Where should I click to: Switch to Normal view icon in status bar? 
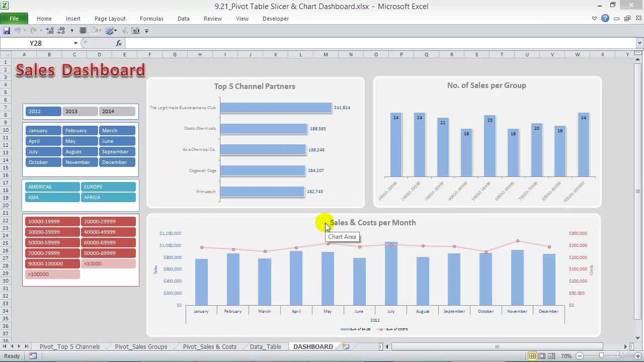[532, 356]
